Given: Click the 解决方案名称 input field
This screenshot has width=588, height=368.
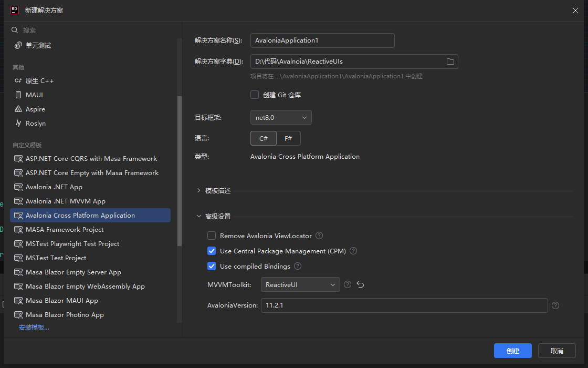Looking at the screenshot, I should (322, 40).
